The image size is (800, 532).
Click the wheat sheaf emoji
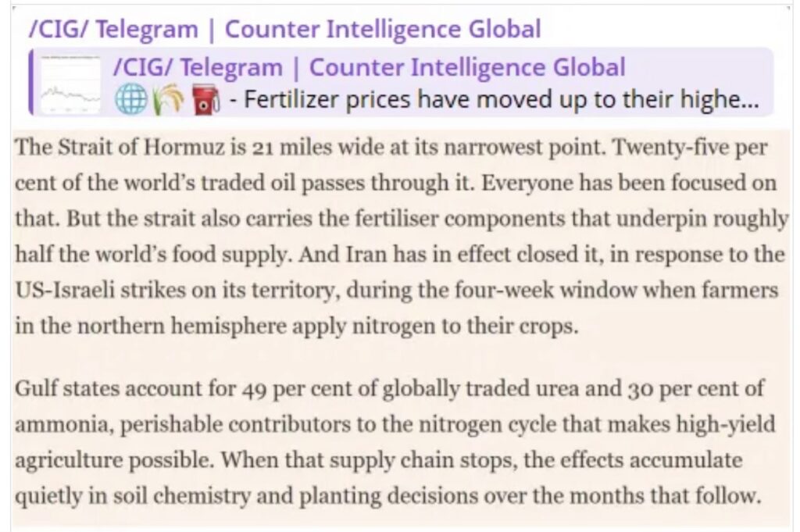point(166,100)
